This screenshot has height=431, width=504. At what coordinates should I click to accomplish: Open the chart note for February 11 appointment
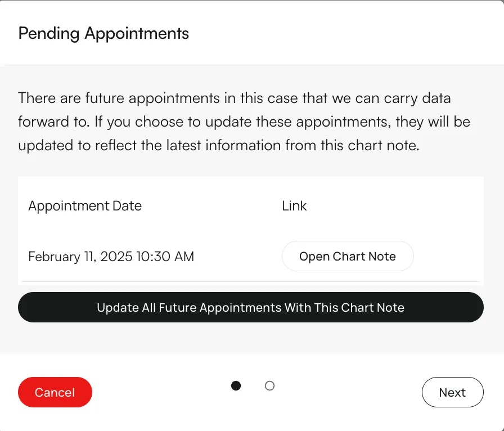[x=348, y=256]
